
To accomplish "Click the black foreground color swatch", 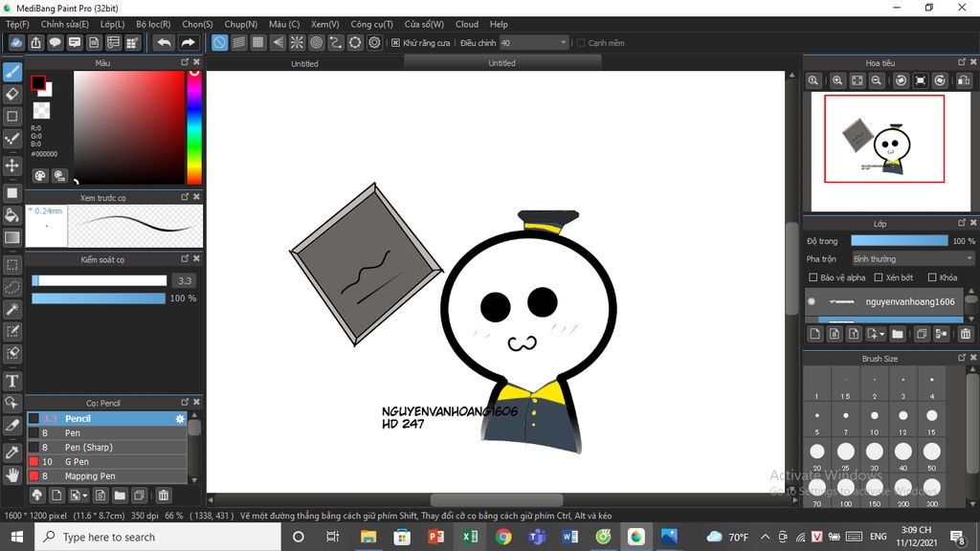I will tap(38, 82).
